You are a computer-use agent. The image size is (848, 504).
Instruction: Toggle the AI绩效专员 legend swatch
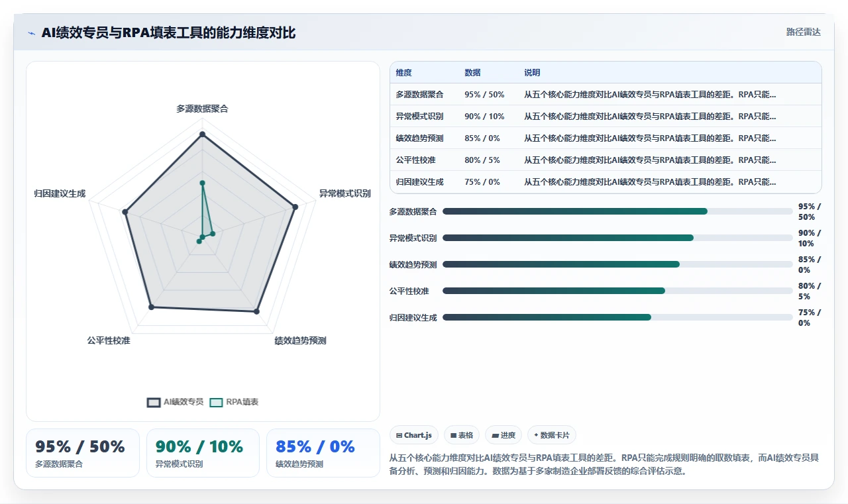[x=154, y=402]
